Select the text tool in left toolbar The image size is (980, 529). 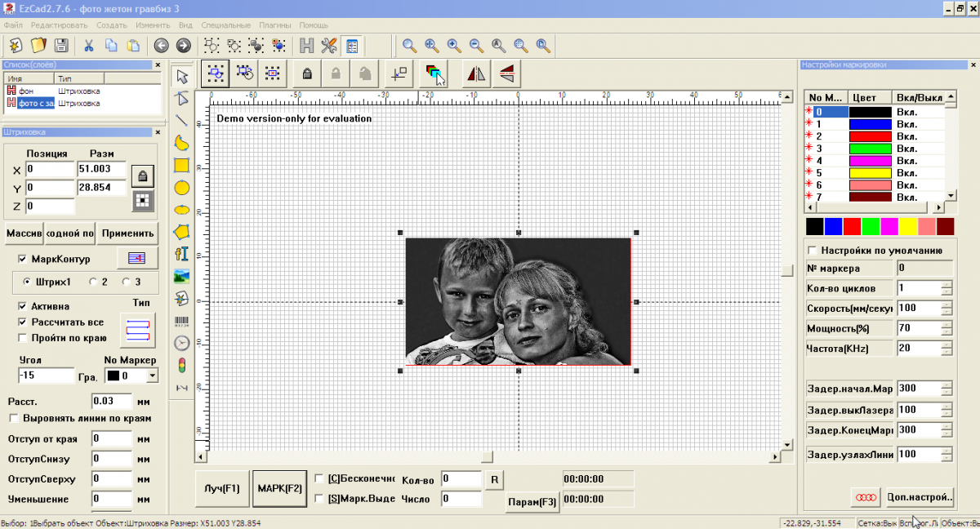coord(181,254)
